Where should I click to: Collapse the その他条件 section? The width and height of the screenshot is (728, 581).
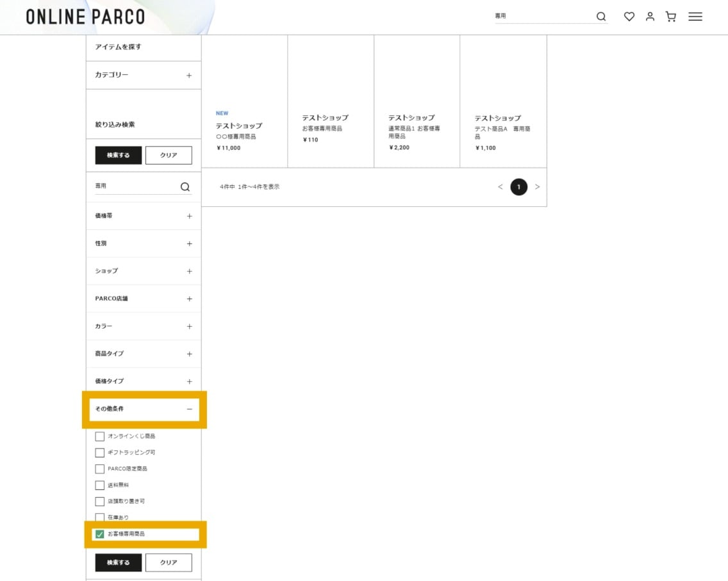(x=189, y=409)
